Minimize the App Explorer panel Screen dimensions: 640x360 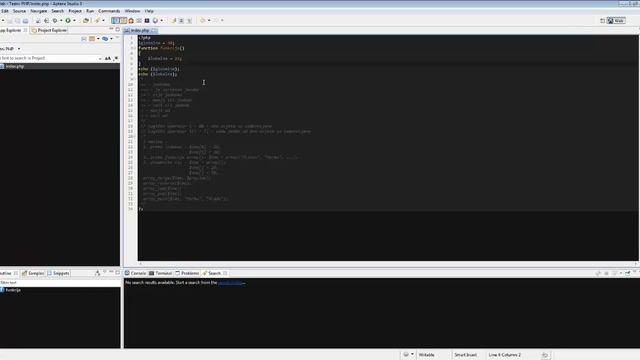pos(111,29)
